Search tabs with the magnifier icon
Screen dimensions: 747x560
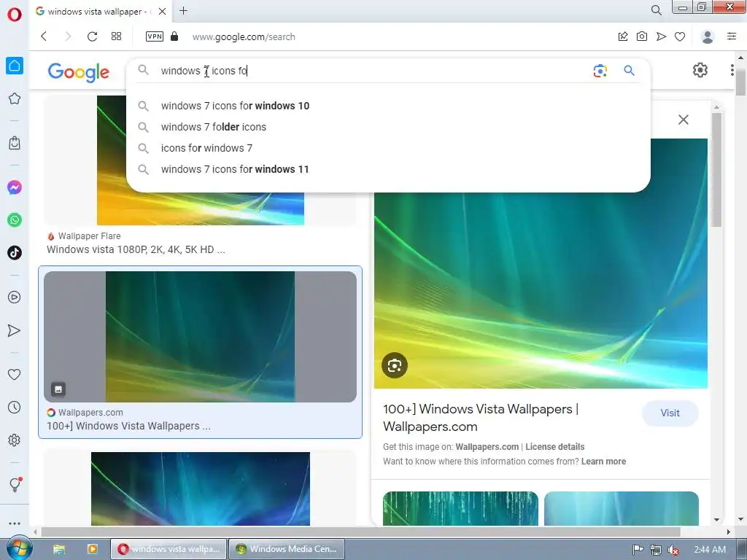click(656, 10)
